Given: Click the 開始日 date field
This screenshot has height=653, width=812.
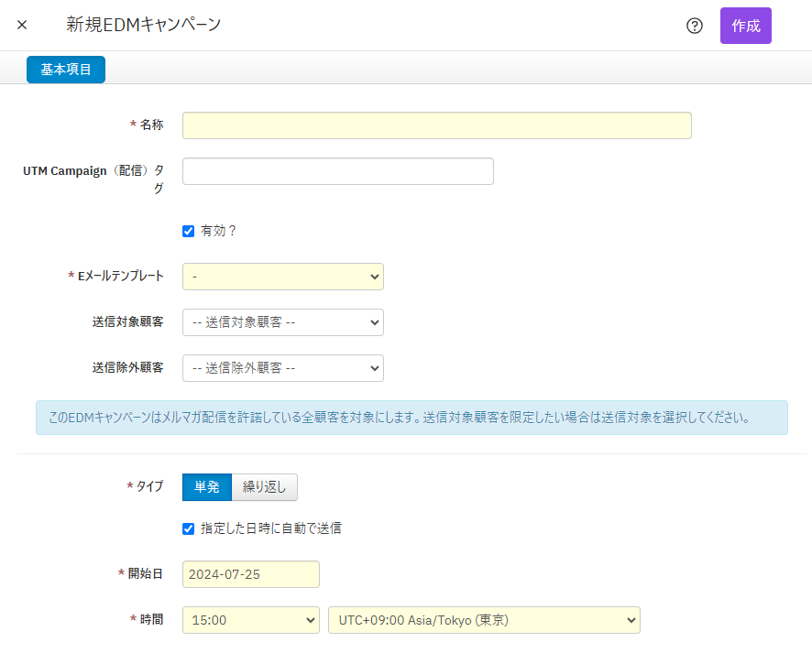Looking at the screenshot, I should coord(250,574).
